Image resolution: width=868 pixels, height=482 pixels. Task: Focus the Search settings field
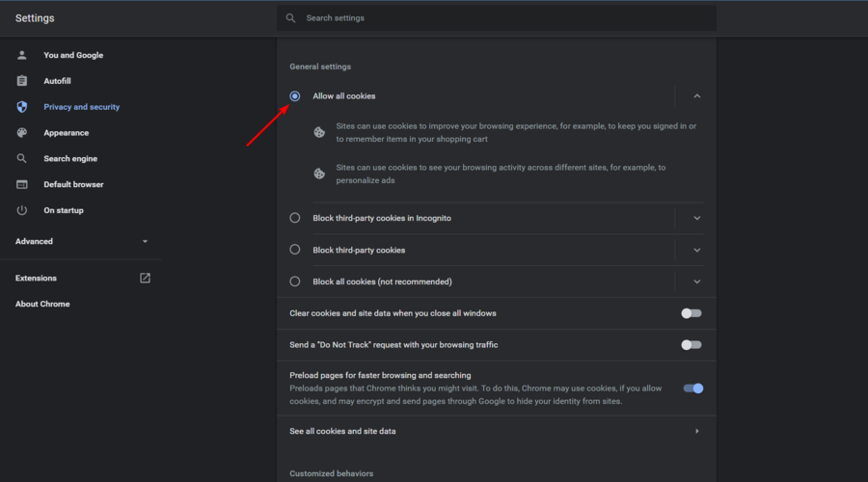coord(496,17)
